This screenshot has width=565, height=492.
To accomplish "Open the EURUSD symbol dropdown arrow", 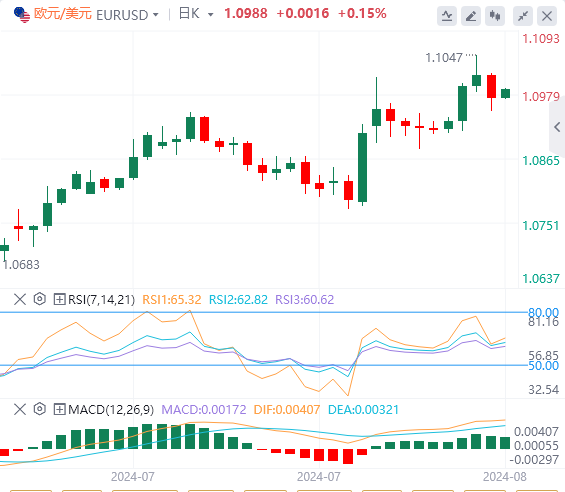I will 156,15.
